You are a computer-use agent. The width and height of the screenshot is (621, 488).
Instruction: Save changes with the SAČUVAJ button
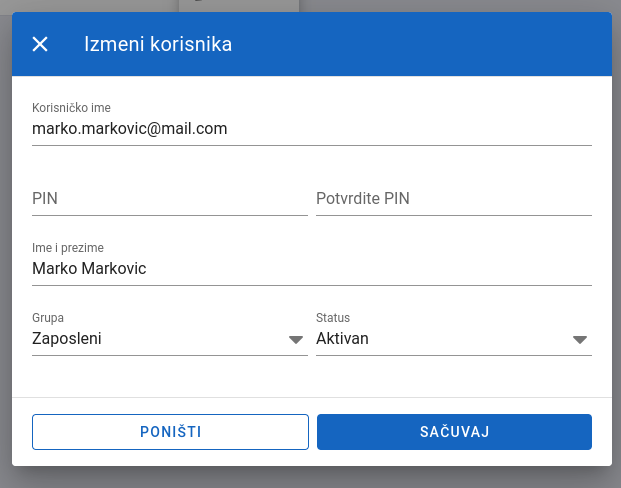(x=454, y=432)
